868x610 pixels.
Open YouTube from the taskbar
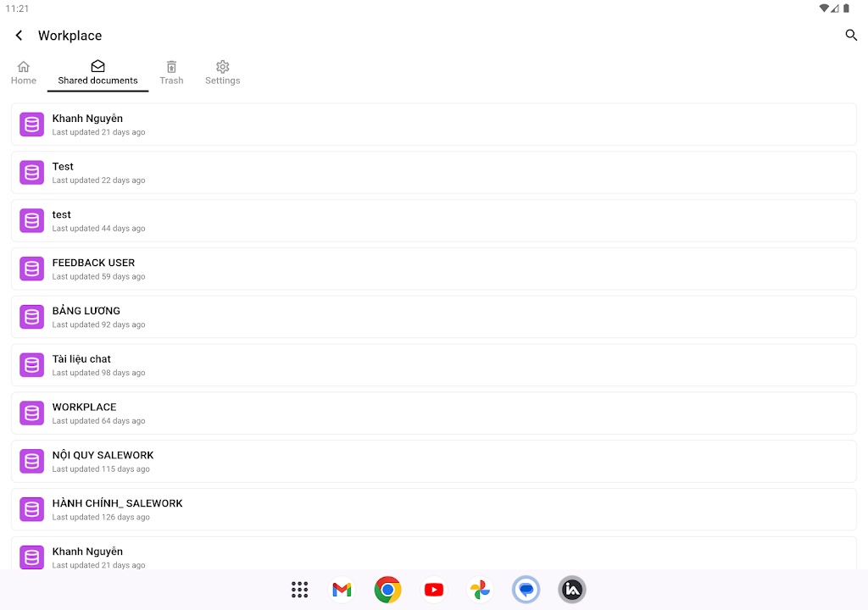(x=434, y=590)
